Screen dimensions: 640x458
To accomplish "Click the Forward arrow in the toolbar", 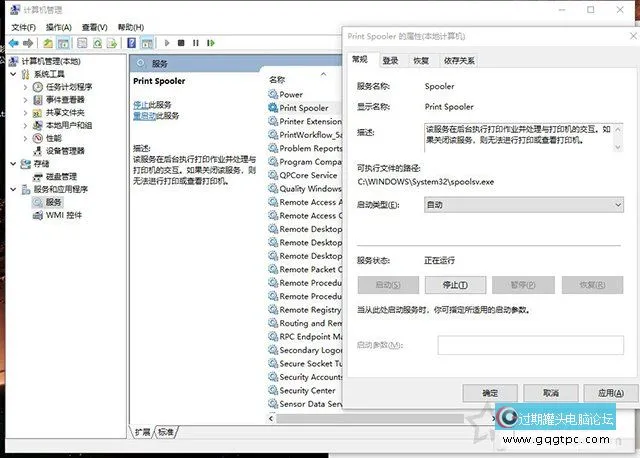I will tap(28, 43).
